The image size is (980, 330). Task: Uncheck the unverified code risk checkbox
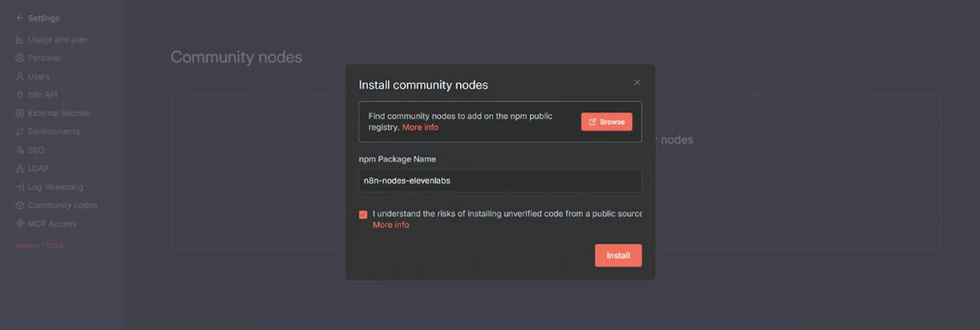[363, 215]
